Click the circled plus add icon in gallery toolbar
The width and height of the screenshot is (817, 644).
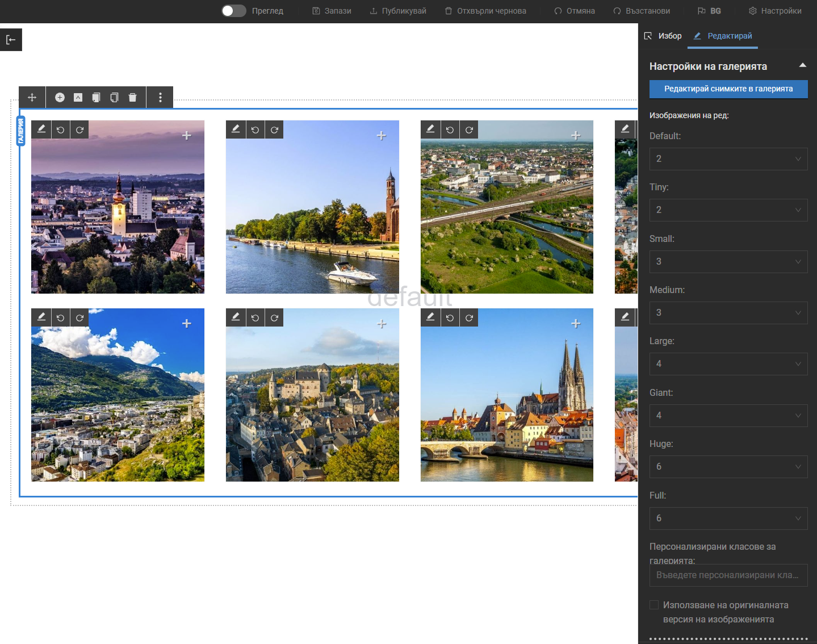pos(60,98)
